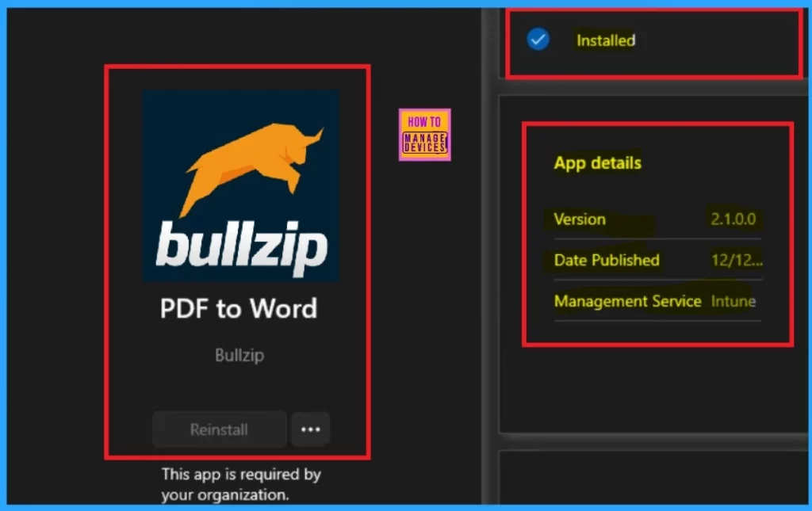Screen dimensions: 812x511
Task: Click the Bullzip app logo image
Action: coord(241,185)
